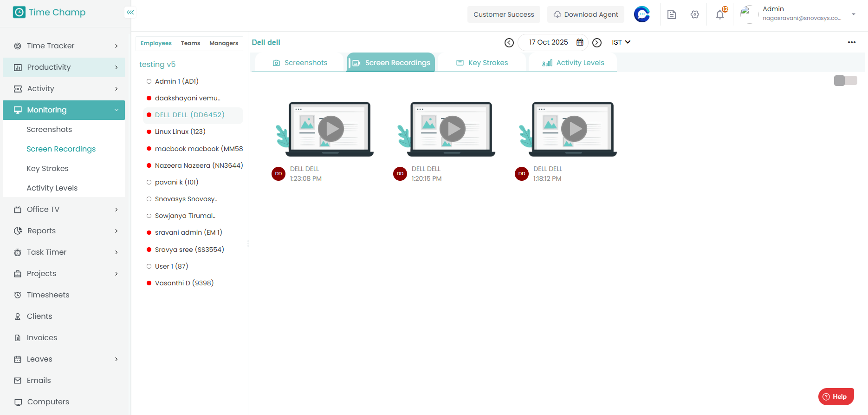Select employee Admin 1 (AD1)

176,82
